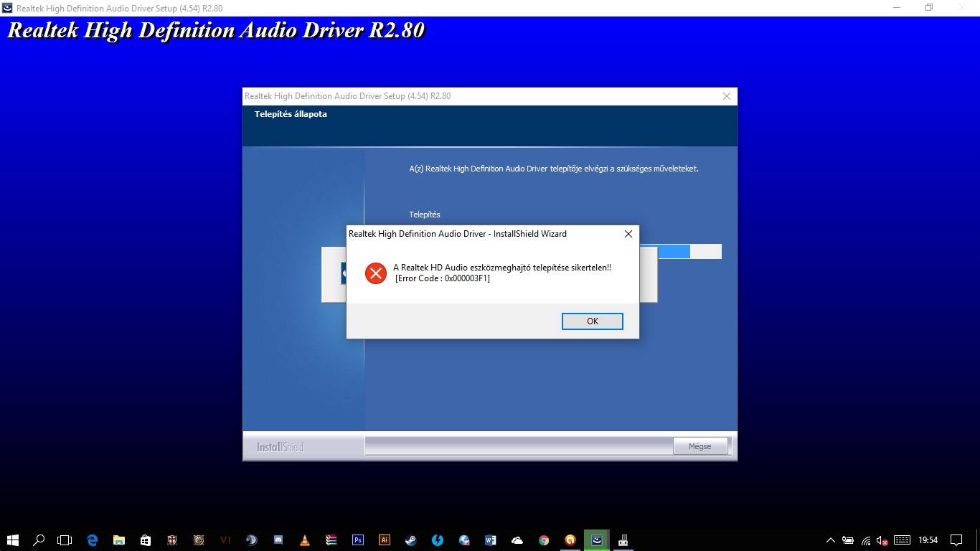The width and height of the screenshot is (980, 551).
Task: Open battery power status in tray
Action: (848, 540)
